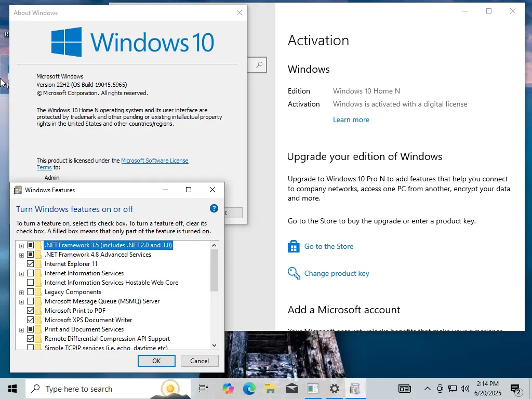This screenshot has height=399, width=532.
Task: Maximize the Windows Features window
Action: pos(189,190)
